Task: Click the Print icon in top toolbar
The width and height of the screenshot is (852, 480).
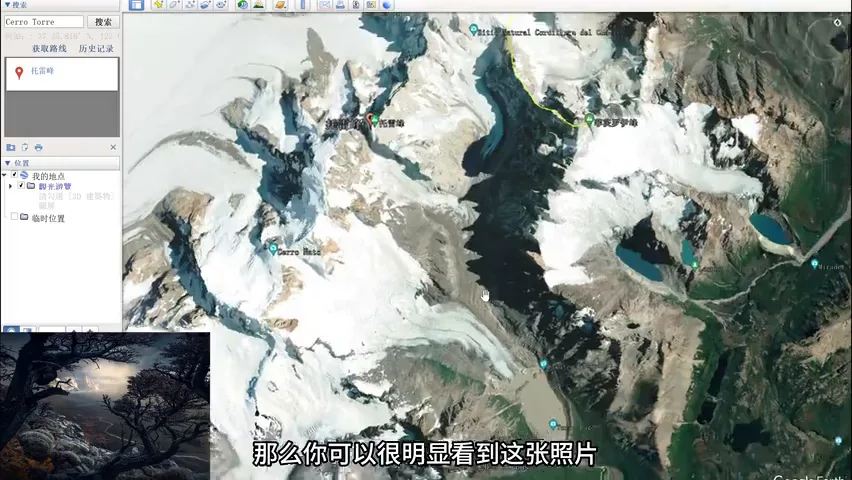Action: (x=340, y=5)
